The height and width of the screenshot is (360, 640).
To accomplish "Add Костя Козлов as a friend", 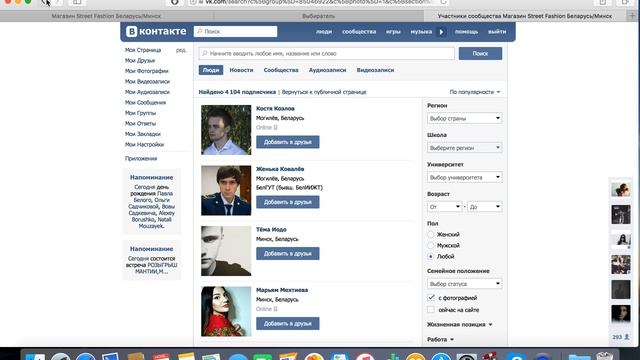I will 288,142.
